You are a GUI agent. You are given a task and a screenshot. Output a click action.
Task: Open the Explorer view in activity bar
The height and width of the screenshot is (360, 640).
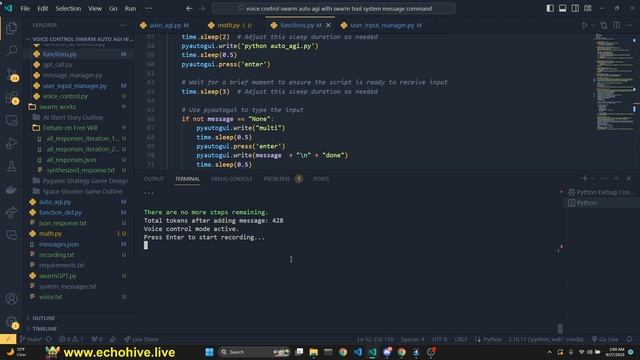[11, 28]
